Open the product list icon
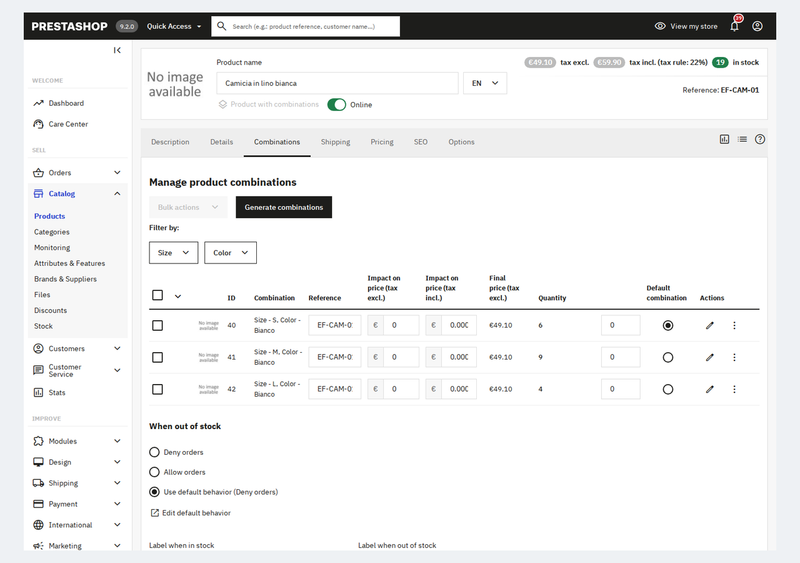Image resolution: width=800 pixels, height=563 pixels. click(x=742, y=139)
